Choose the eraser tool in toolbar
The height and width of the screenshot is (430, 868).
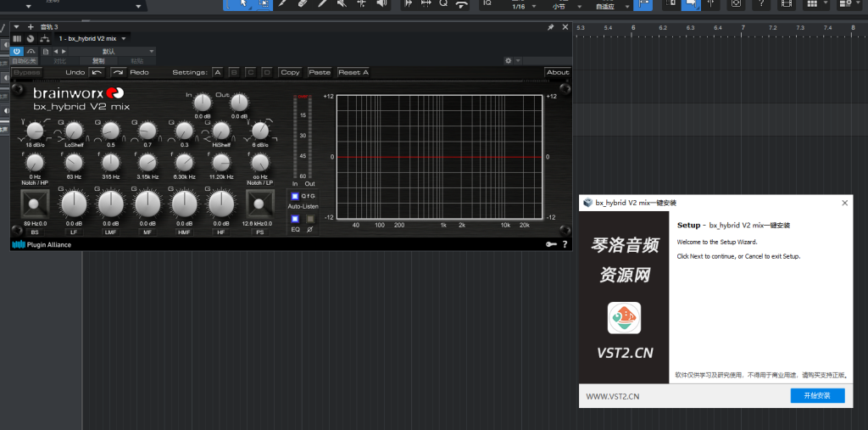303,3
